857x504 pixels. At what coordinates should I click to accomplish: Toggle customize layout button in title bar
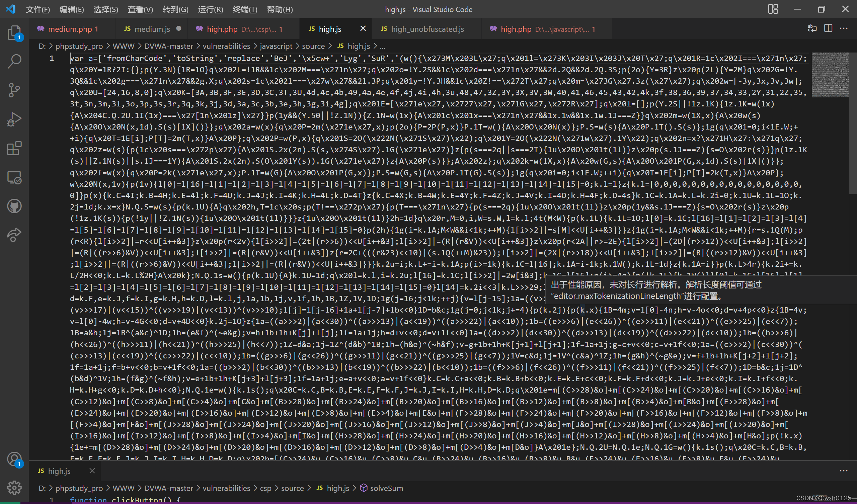(x=773, y=9)
